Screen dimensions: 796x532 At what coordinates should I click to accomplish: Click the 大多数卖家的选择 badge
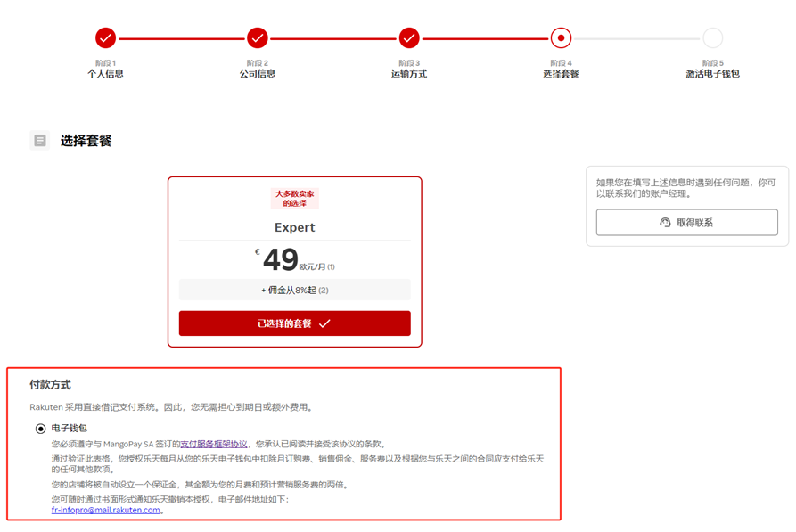tap(294, 198)
